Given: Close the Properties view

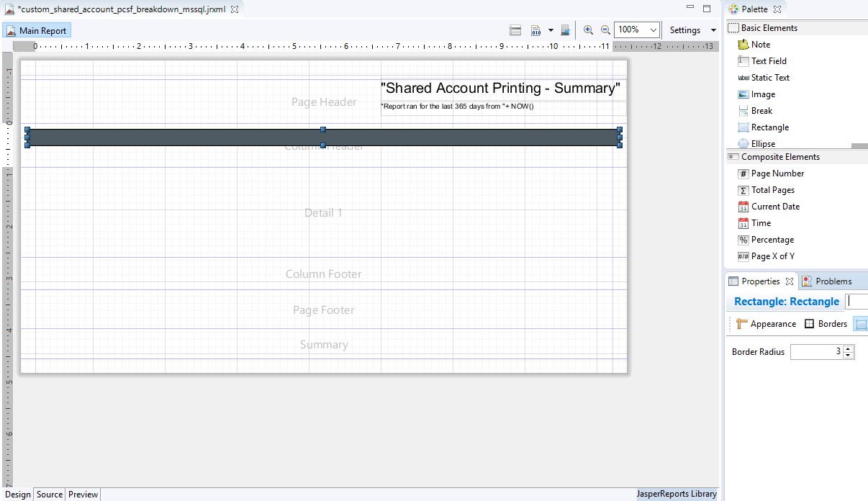Looking at the screenshot, I should [790, 281].
